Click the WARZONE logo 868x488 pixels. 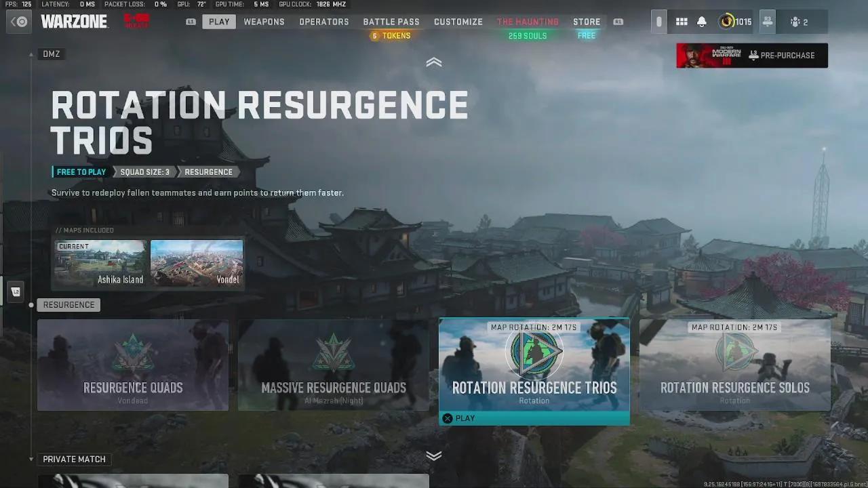74,22
